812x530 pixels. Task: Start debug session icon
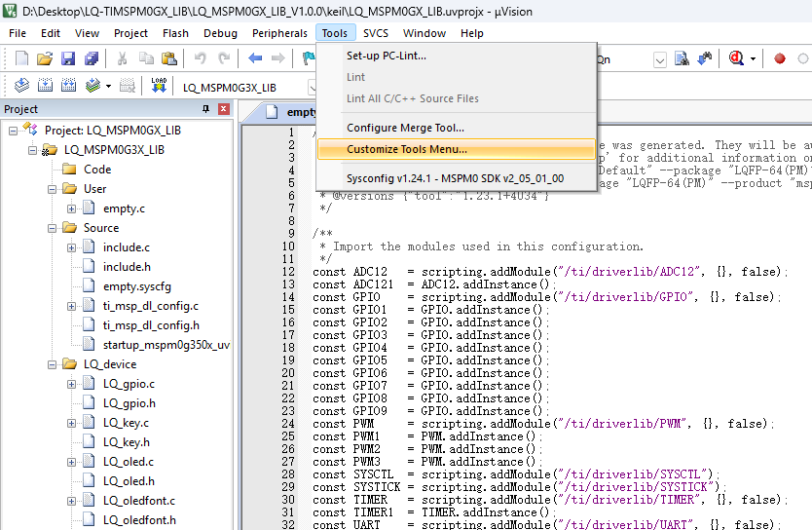click(736, 58)
